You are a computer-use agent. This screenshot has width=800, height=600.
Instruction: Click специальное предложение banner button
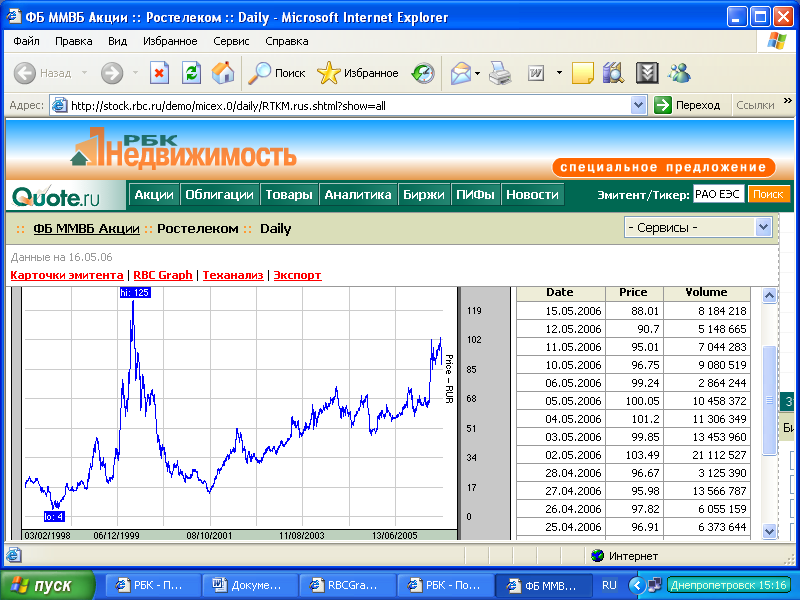pyautogui.click(x=663, y=167)
